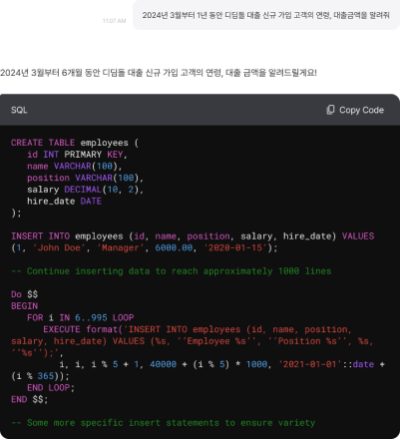This screenshot has height=440, width=400.
Task: Click the comment about ensuring variety
Action: 163,423
